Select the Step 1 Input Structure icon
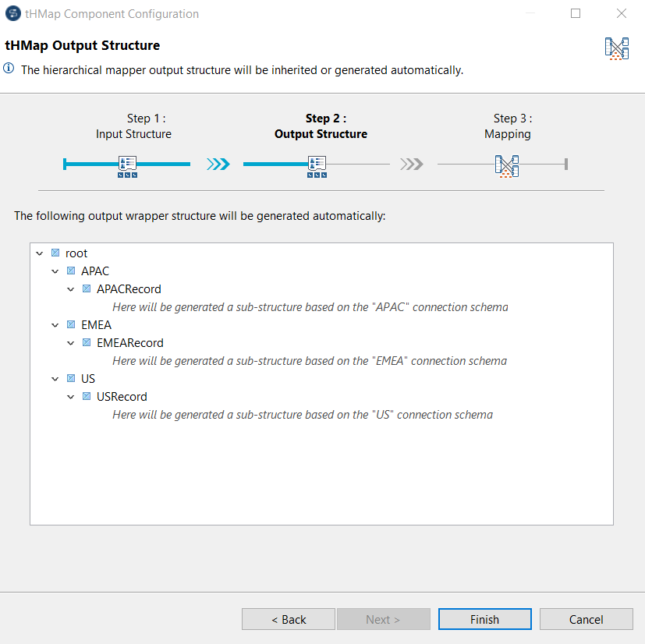The width and height of the screenshot is (645, 644). (x=127, y=165)
